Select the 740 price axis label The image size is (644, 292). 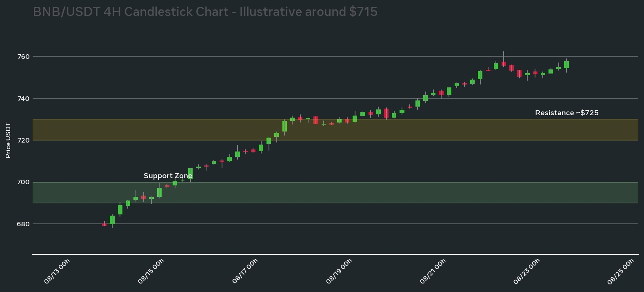coord(24,98)
